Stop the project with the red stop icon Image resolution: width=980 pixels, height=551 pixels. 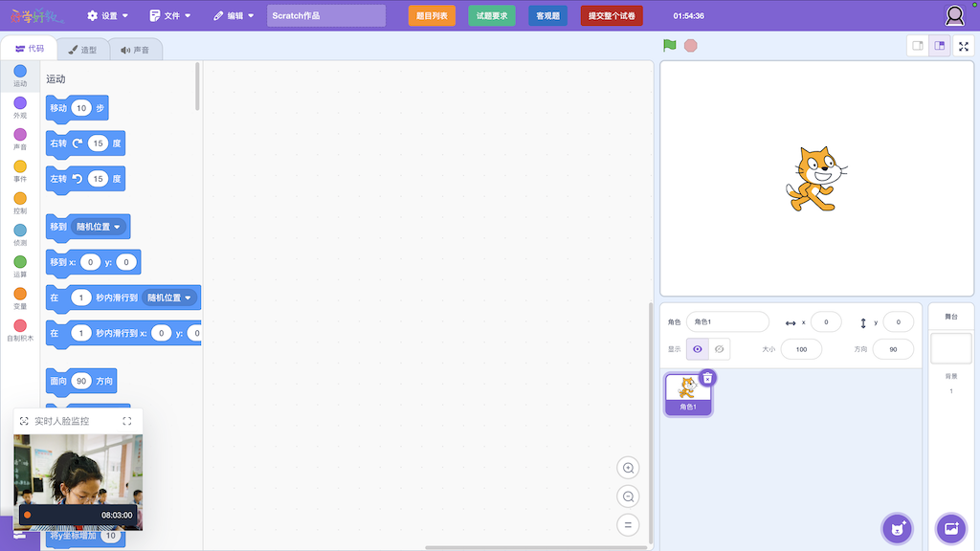coord(690,46)
